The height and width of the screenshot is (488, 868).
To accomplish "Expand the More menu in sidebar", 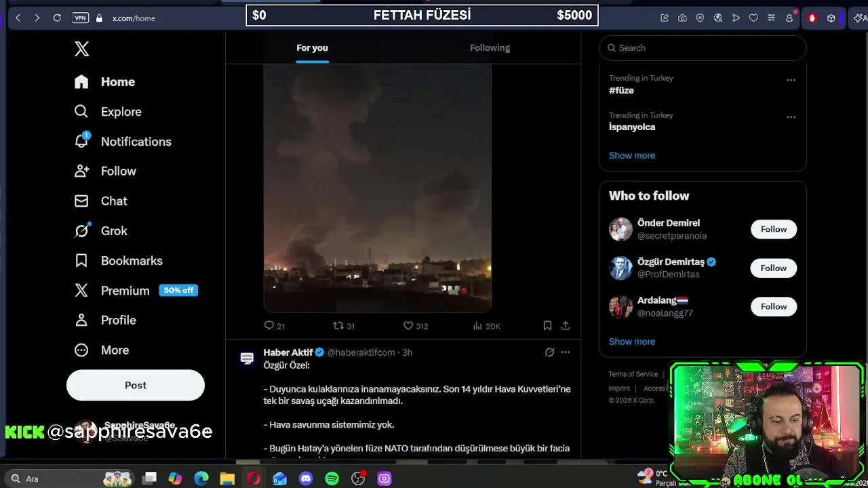I will [x=102, y=350].
